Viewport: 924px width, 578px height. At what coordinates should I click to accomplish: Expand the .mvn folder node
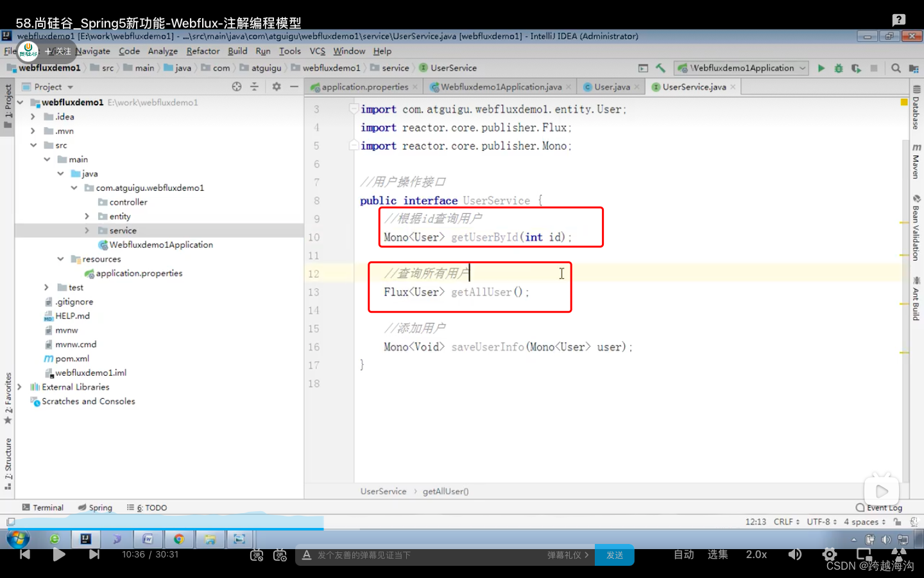pos(33,130)
